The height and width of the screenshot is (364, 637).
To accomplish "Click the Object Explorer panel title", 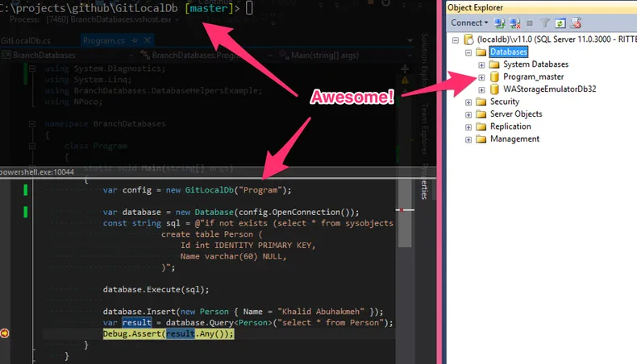I will (x=475, y=8).
